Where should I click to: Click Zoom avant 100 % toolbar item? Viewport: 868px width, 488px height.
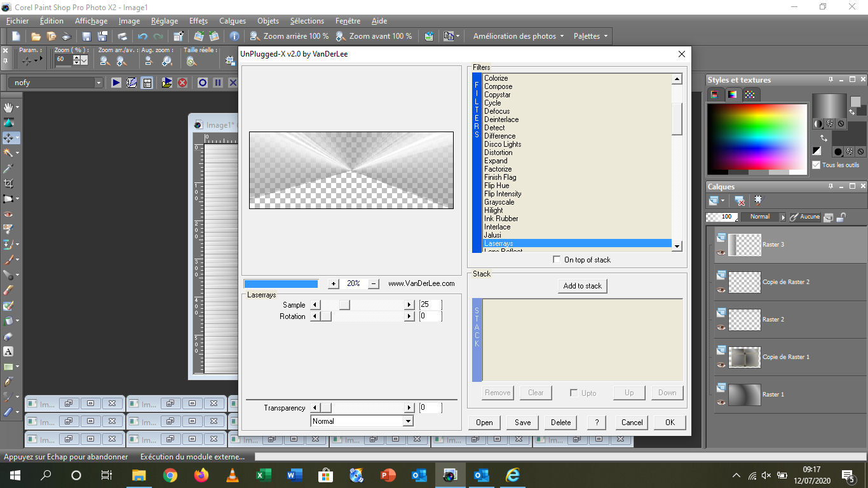374,36
